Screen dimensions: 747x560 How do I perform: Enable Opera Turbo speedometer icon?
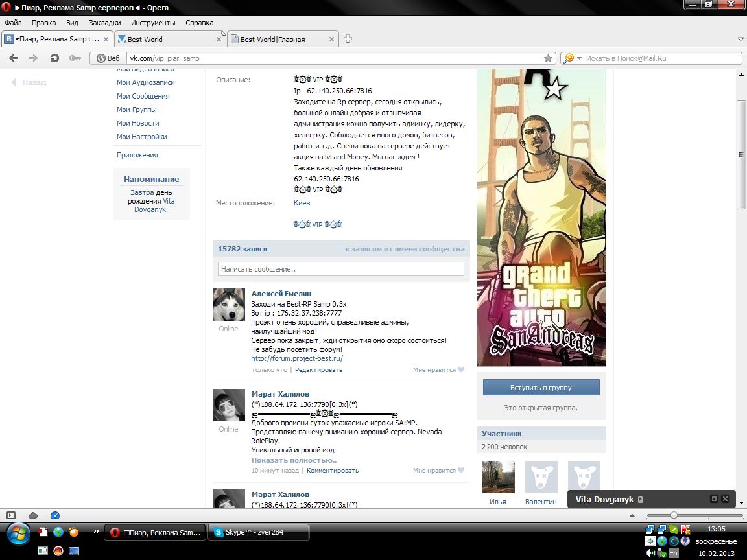(54, 515)
